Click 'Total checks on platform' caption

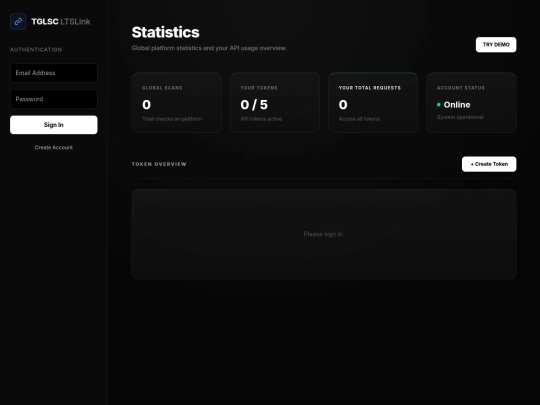(x=172, y=119)
